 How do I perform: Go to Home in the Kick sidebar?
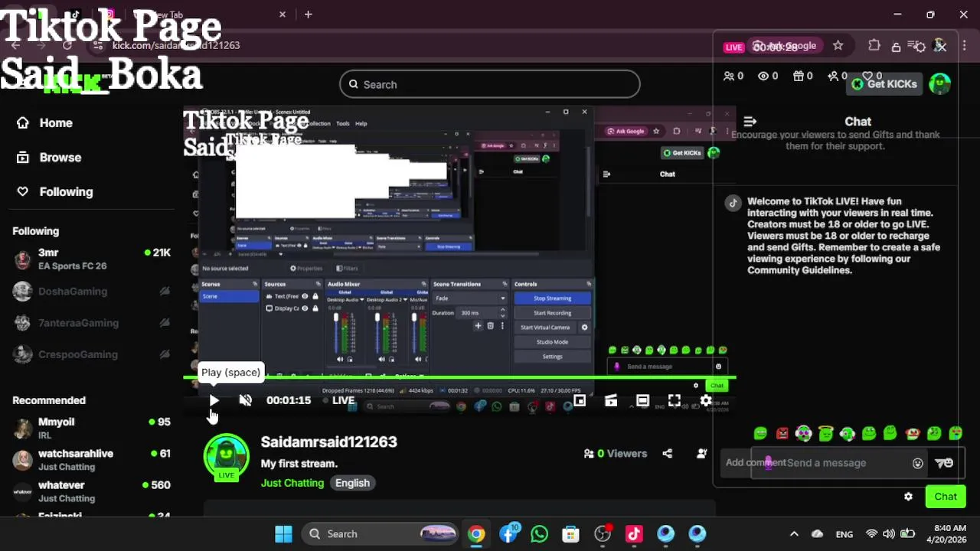click(46, 122)
